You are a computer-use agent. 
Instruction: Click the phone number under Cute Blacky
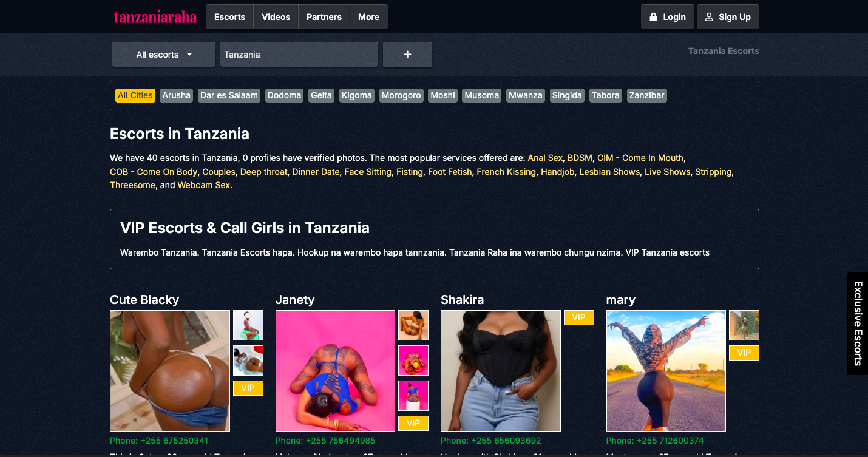pos(159,441)
